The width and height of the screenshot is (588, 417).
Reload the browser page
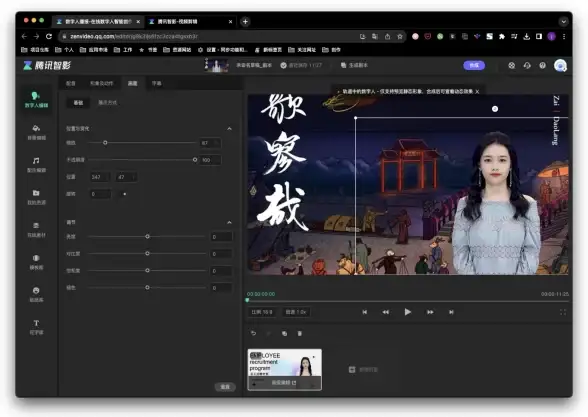click(x=49, y=36)
